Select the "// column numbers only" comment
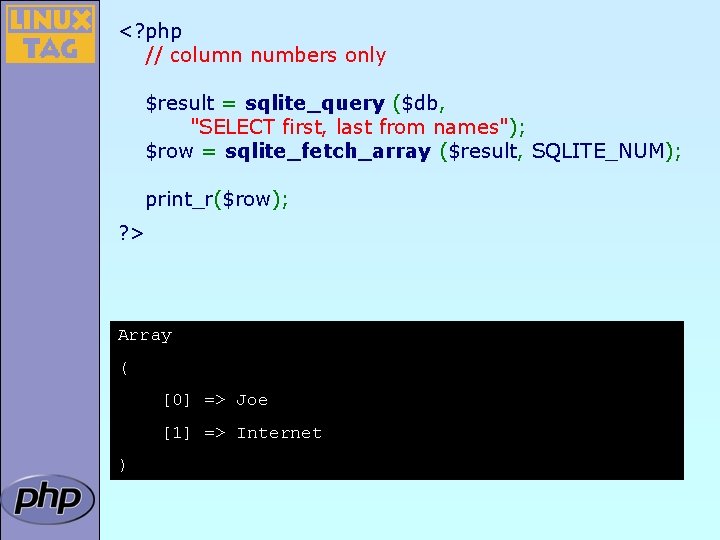 tap(265, 56)
